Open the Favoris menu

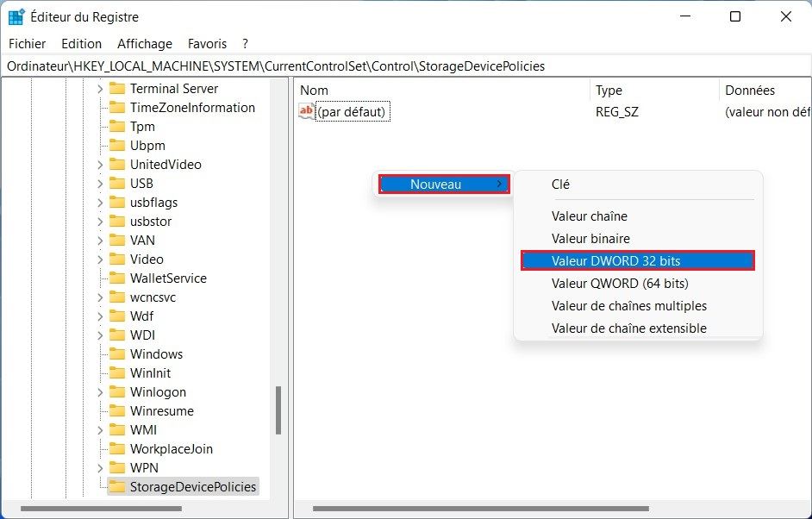207,43
